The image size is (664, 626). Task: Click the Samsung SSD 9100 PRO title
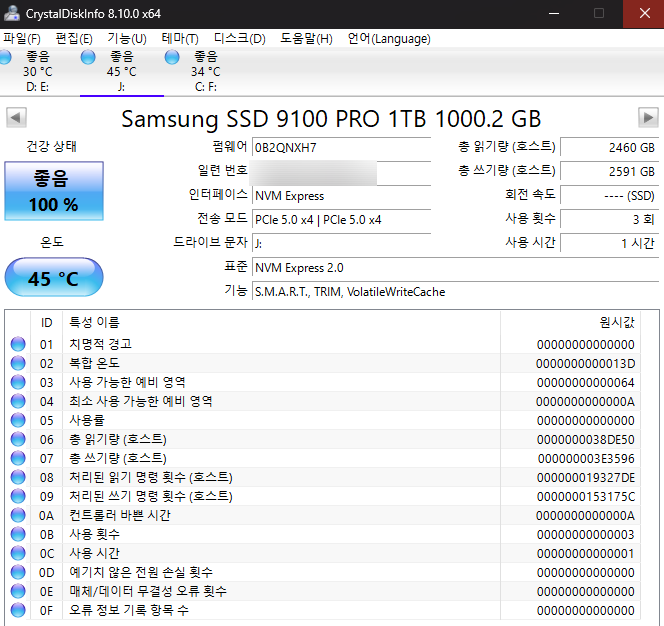(331, 119)
